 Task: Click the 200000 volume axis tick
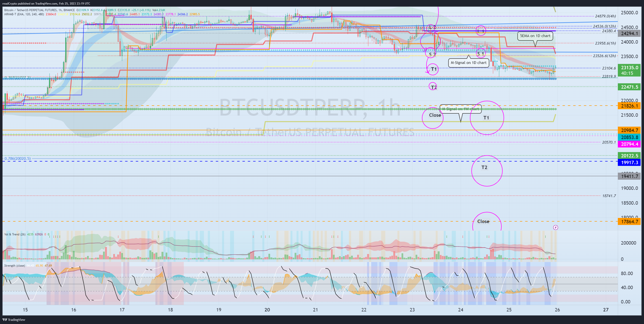[x=628, y=243]
